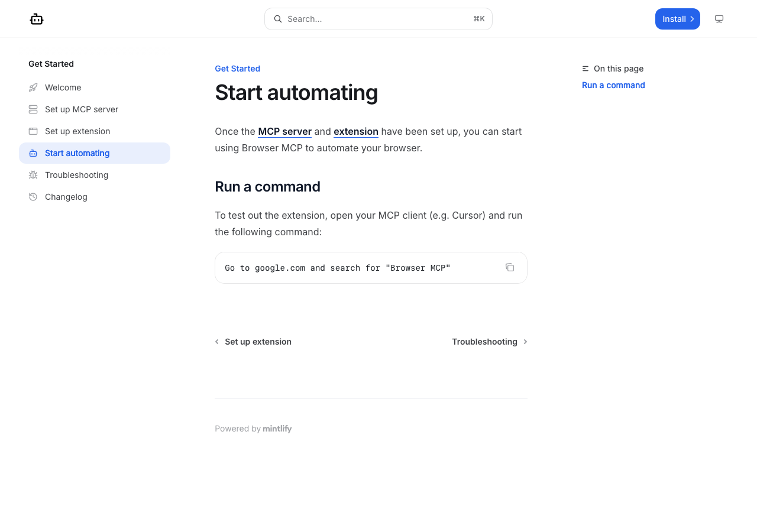This screenshot has height=532, width=757.
Task: Go to next page Troubleshooting
Action: pos(490,342)
